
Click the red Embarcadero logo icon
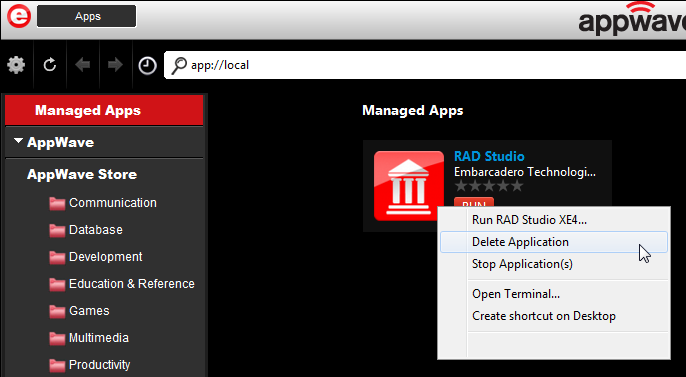(x=19, y=17)
